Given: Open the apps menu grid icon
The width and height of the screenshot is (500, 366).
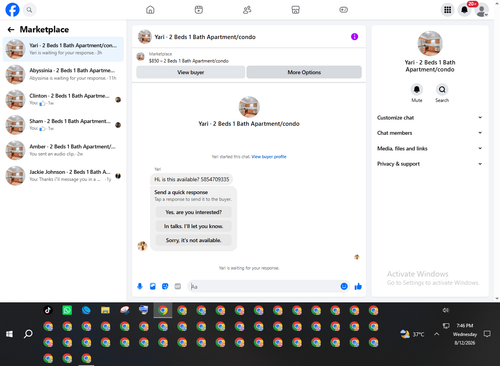Looking at the screenshot, I should pyautogui.click(x=447, y=10).
